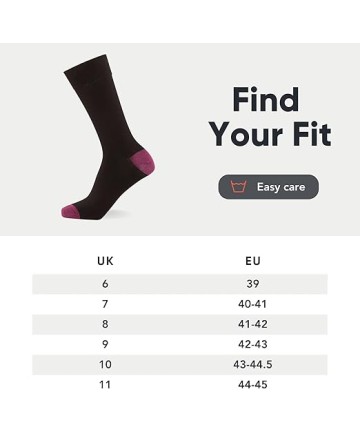360x432 pixels.
Task: Click the UK column header
Action: [105, 261]
